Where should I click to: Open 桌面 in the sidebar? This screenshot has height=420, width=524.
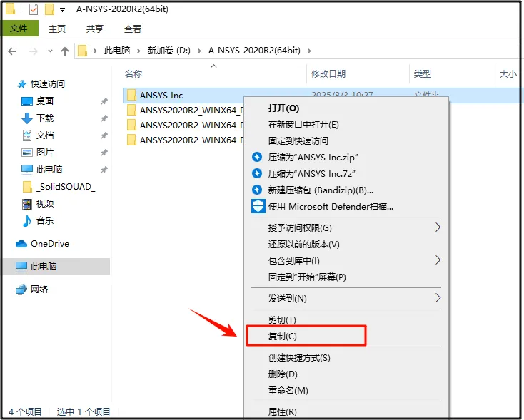tap(37, 101)
